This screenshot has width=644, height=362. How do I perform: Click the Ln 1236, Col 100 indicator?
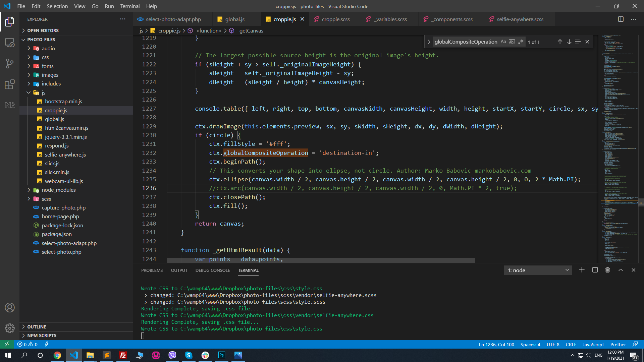(496, 345)
